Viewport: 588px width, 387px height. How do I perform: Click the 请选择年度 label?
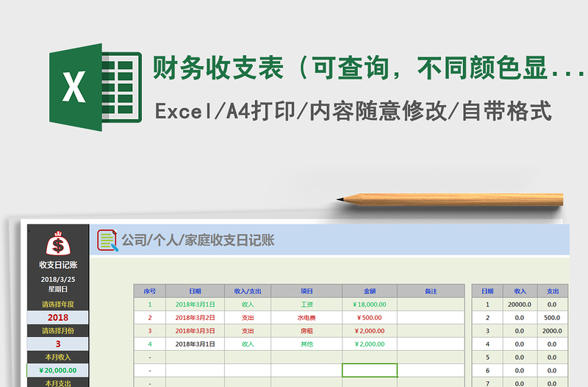[x=58, y=305]
